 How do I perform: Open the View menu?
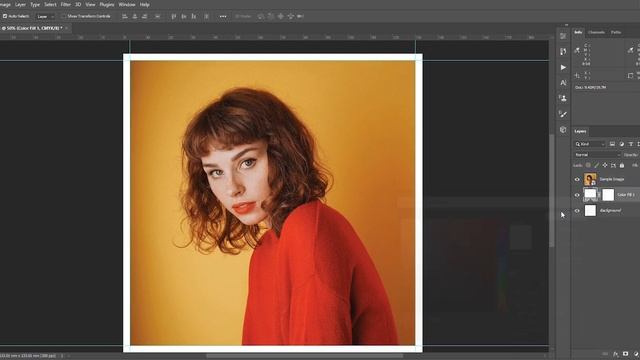(90, 4)
